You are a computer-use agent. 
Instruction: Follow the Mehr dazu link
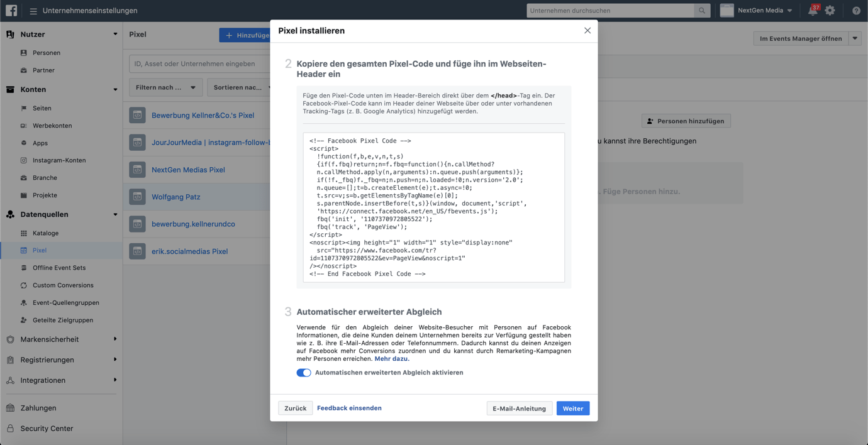click(x=392, y=359)
